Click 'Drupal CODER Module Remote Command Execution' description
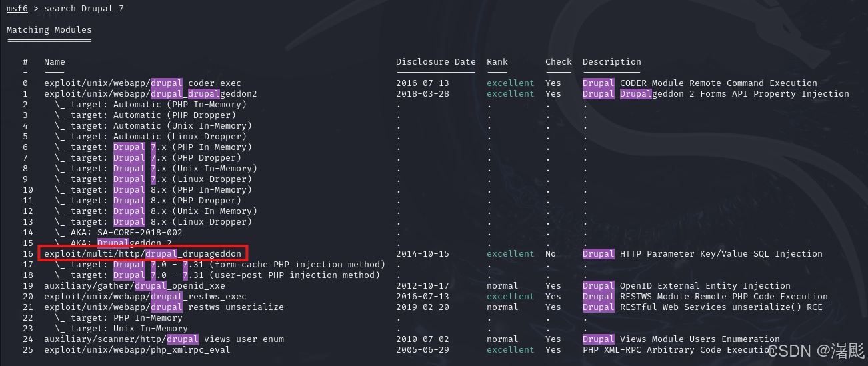868x366 pixels. pyautogui.click(x=700, y=83)
